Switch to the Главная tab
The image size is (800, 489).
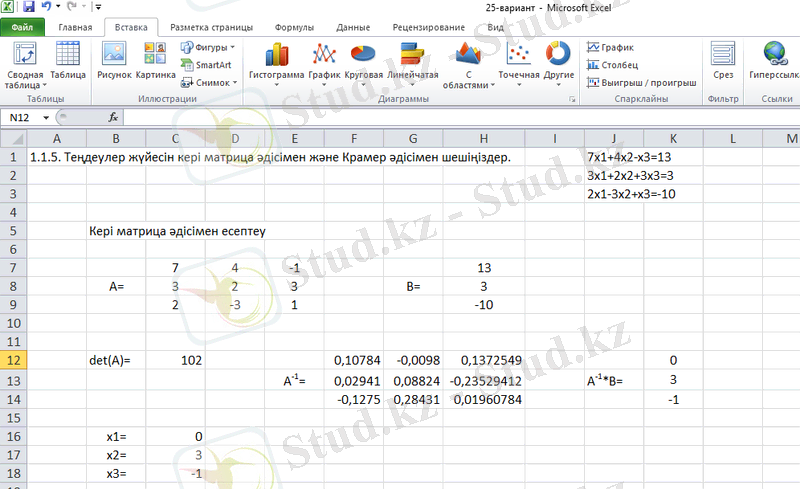(x=75, y=27)
